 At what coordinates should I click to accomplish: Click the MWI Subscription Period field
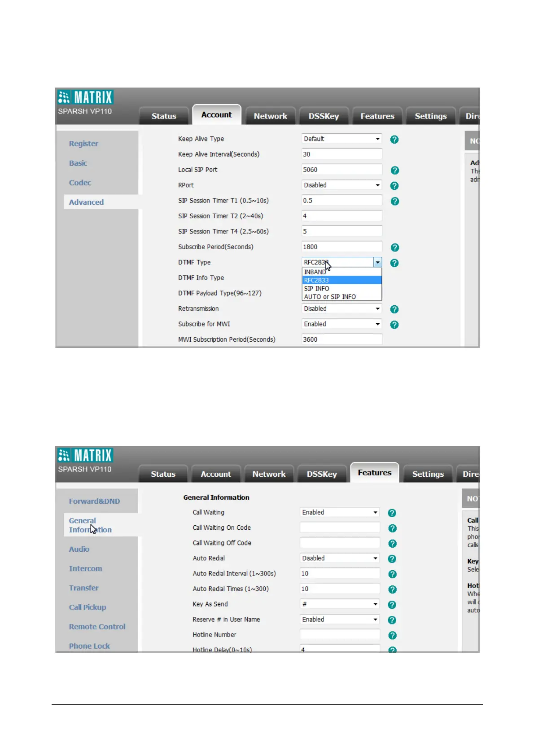click(341, 339)
